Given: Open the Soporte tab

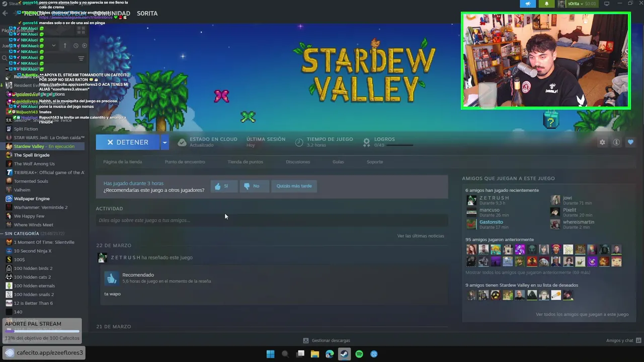Looking at the screenshot, I should click(x=375, y=162).
